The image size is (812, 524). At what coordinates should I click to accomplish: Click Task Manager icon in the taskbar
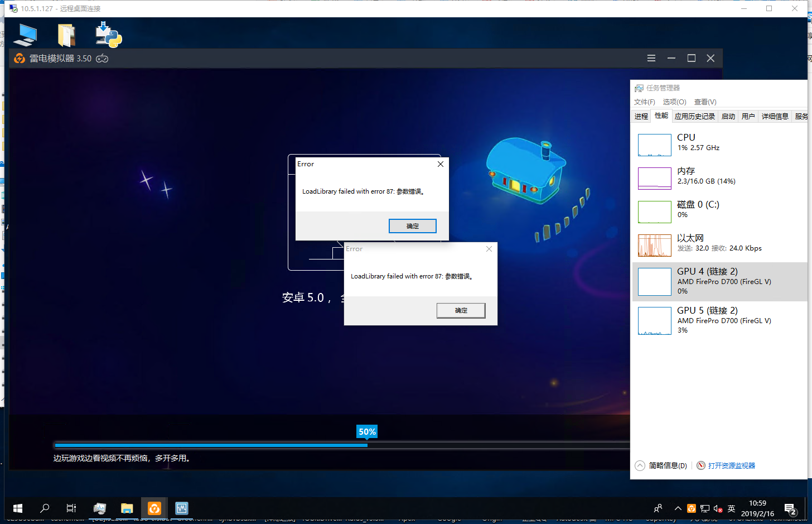(x=182, y=508)
